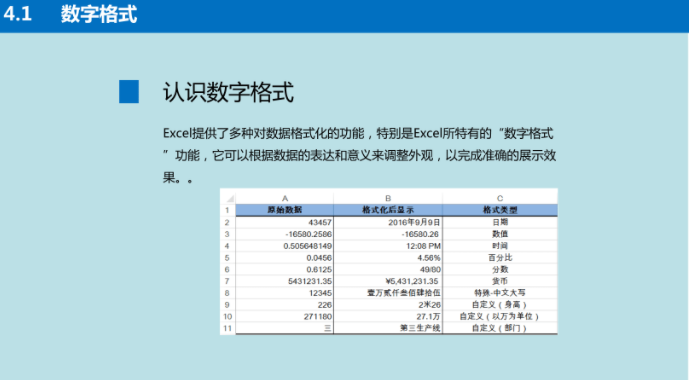Select column header B
The image size is (693, 380).
click(388, 198)
